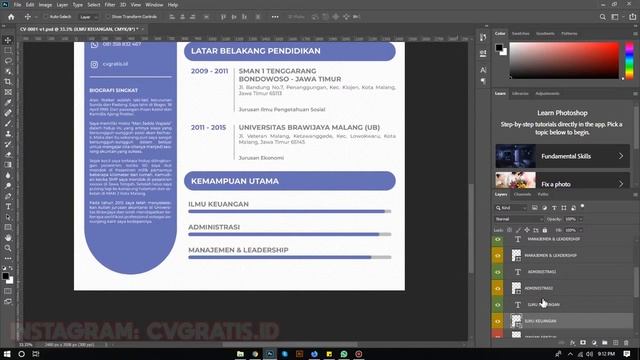Switch to the Channels tab
This screenshot has height=360, width=640.
point(522,194)
